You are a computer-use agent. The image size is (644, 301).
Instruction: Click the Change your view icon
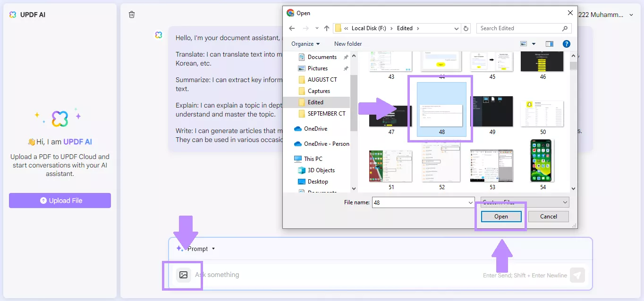pos(524,44)
